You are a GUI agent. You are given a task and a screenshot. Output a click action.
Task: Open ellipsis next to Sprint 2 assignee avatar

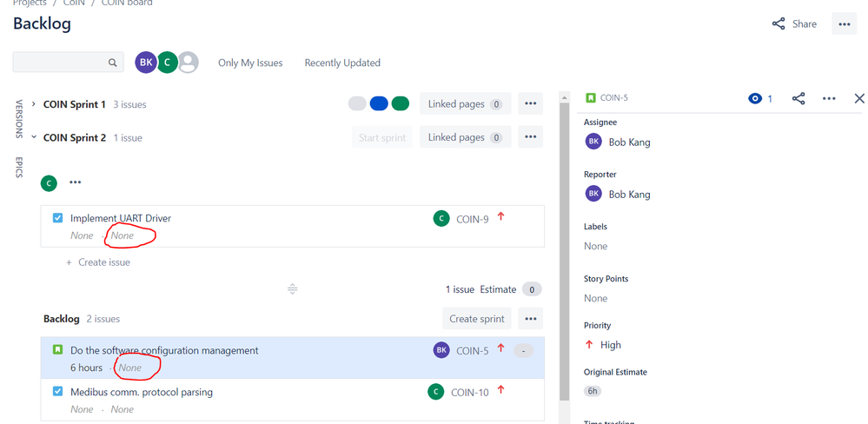coord(76,182)
